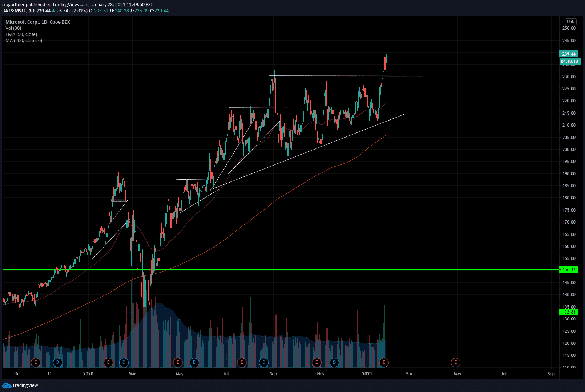This screenshot has height=392, width=585.
Task: Open earnings E marker right of 2021 label
Action: coord(384,362)
